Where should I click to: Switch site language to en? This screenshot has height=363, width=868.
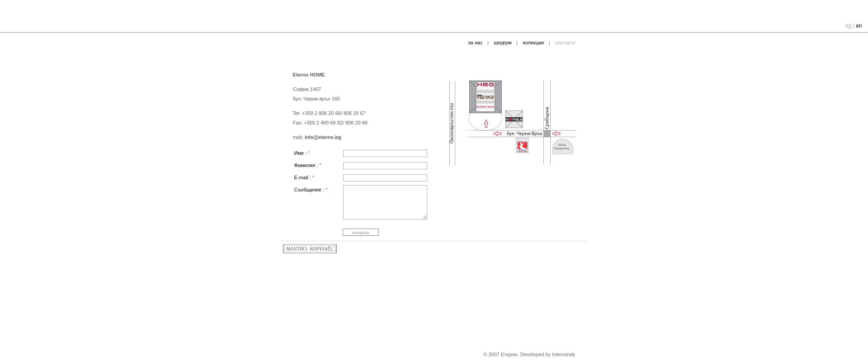[x=859, y=26]
